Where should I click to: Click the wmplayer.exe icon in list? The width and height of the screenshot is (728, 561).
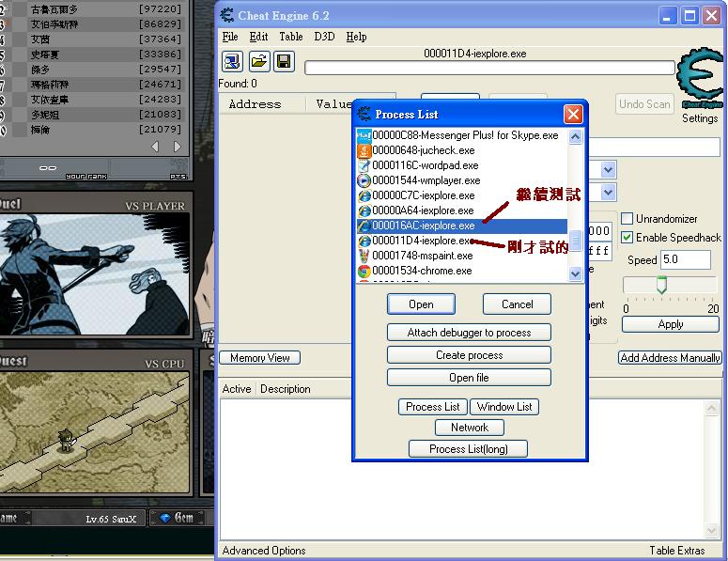[364, 180]
